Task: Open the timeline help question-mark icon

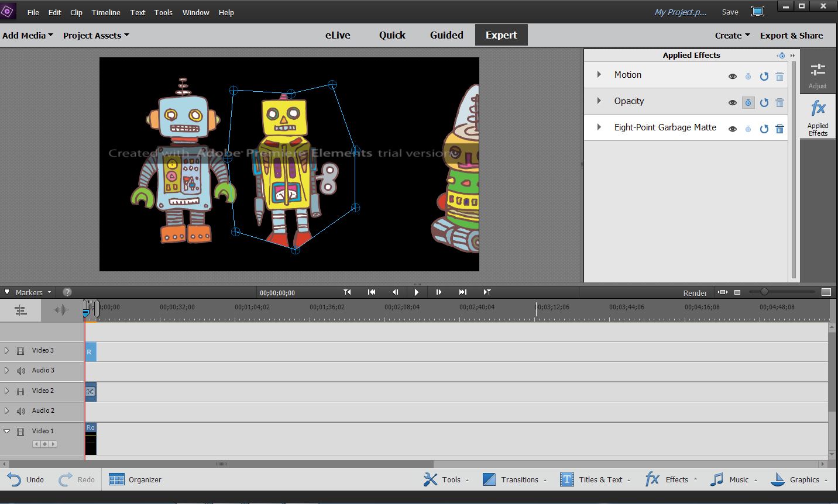Action: 67,292
